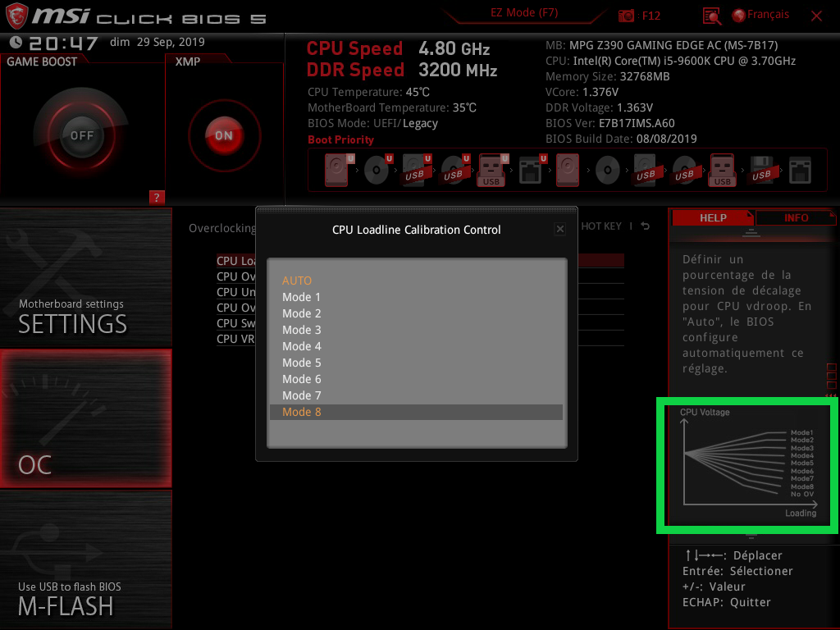Select the legacy CD/DVD boot device icon
The height and width of the screenshot is (630, 840).
click(608, 171)
